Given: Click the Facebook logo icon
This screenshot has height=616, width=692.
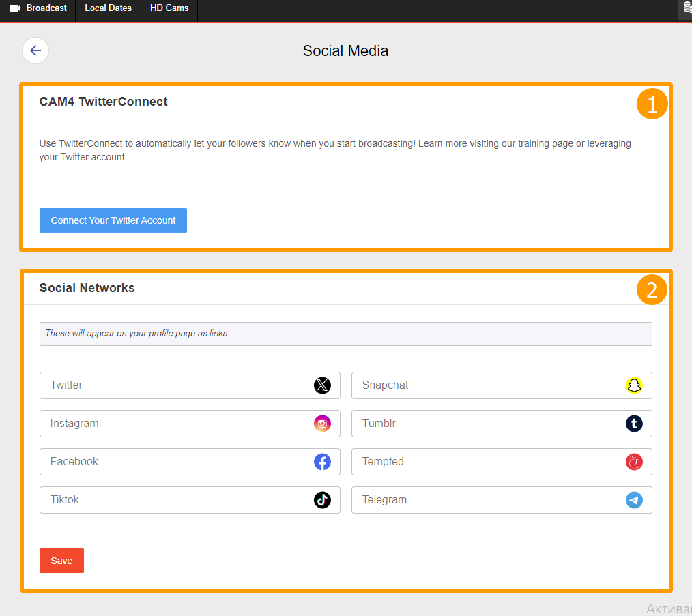Looking at the screenshot, I should [322, 462].
